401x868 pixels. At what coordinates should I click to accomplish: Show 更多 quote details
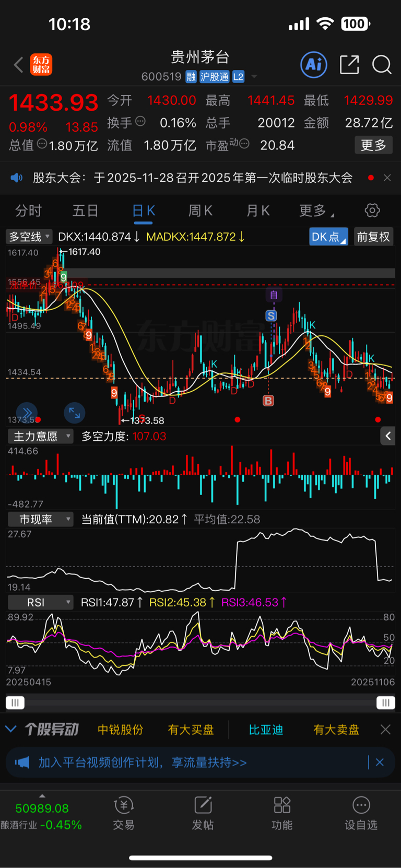[x=373, y=145]
